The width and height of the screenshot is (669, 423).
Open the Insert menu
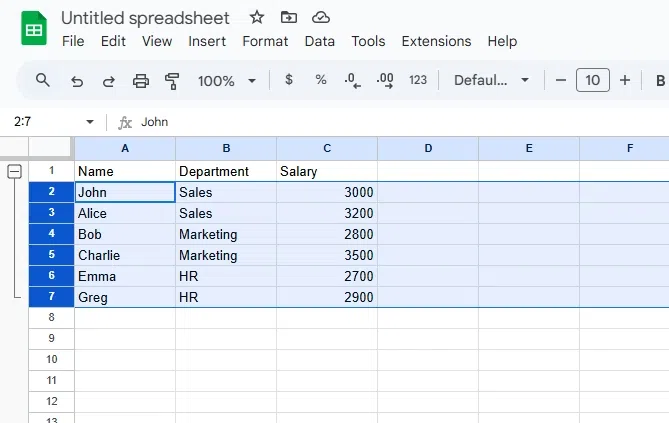coord(207,41)
